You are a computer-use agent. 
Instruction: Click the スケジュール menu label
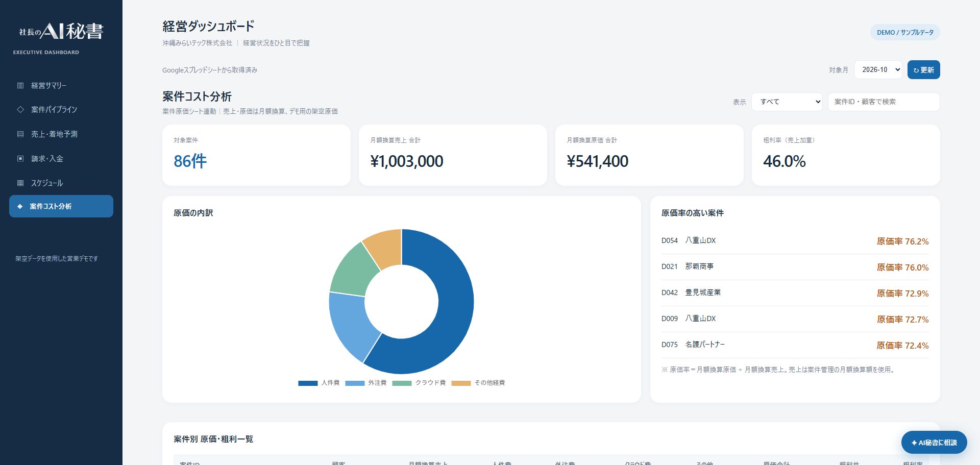tap(47, 183)
